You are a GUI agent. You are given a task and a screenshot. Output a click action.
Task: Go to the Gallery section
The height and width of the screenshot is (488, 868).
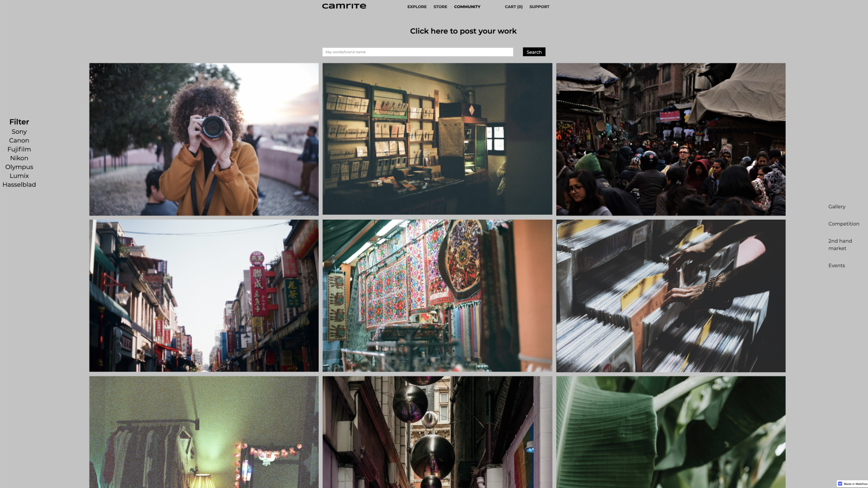(x=836, y=206)
